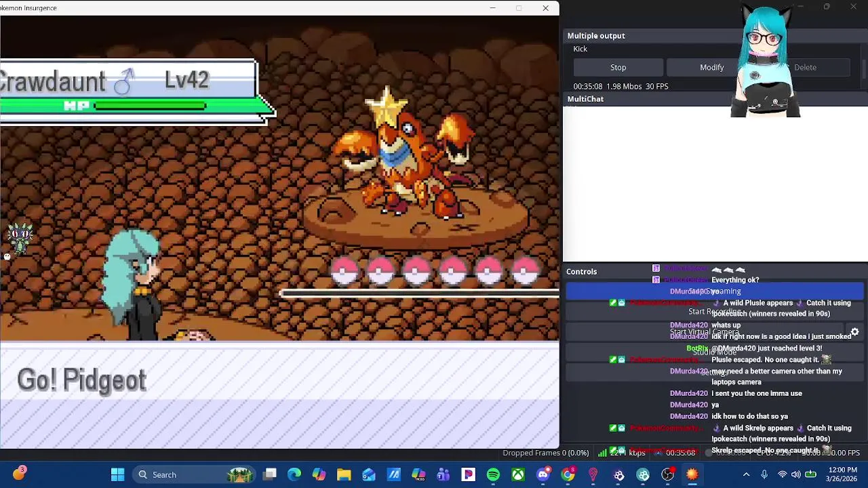
Task: Click the 'whats up' chat message
Action: point(726,325)
